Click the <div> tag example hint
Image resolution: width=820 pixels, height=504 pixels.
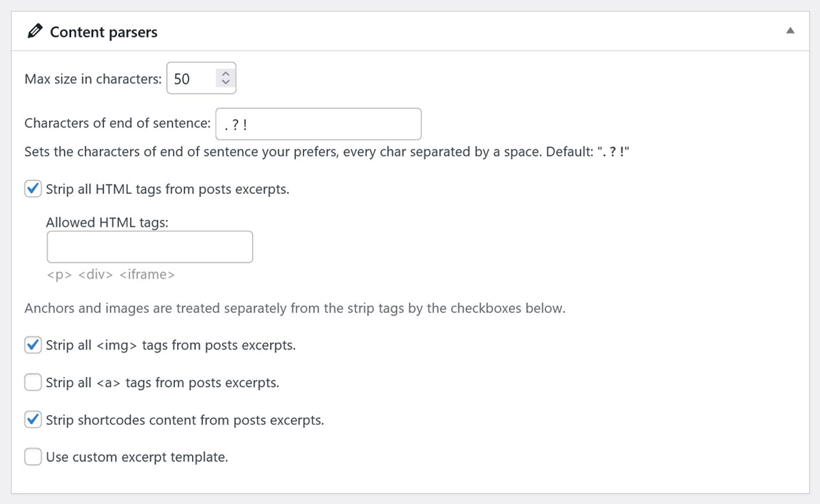tap(94, 275)
